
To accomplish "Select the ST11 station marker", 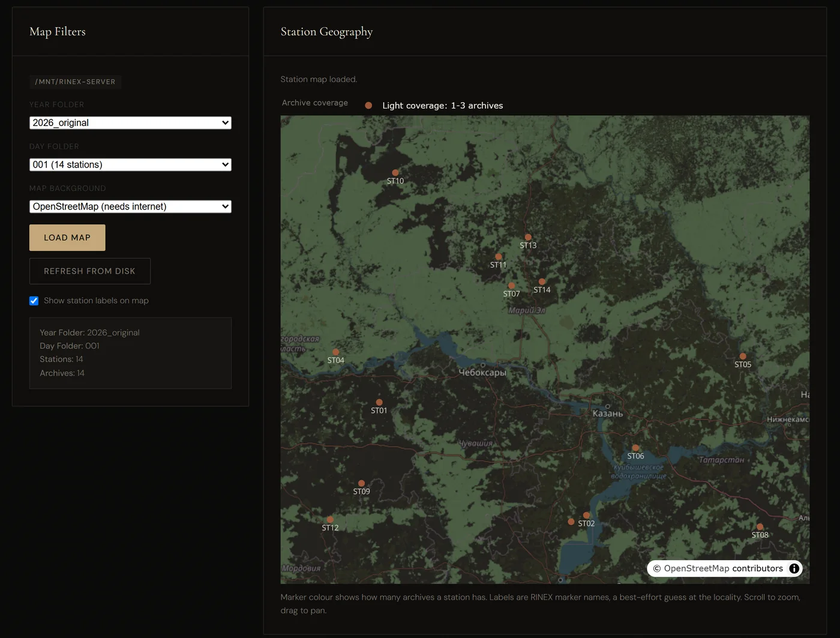I will (499, 257).
